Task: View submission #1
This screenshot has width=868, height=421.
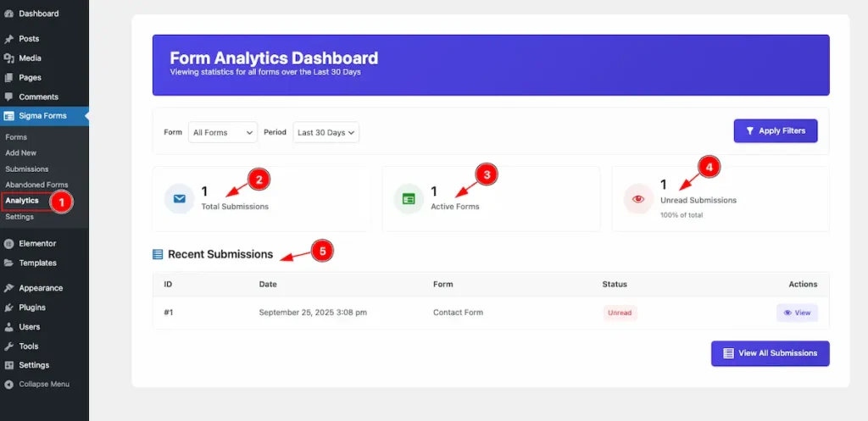Action: click(797, 313)
